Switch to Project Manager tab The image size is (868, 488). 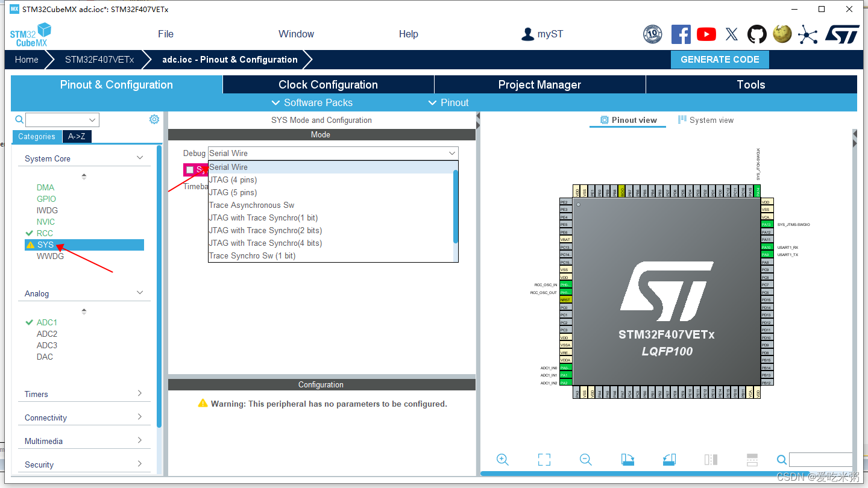pyautogui.click(x=539, y=84)
